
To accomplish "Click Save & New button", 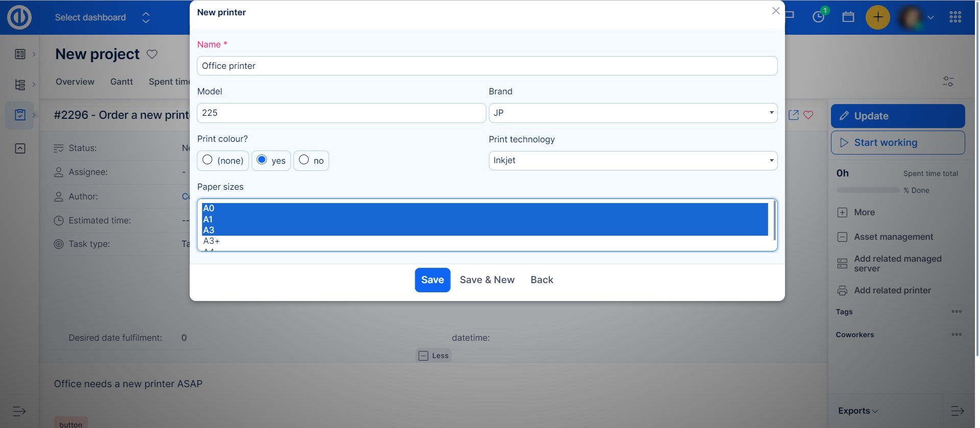I will (x=487, y=280).
